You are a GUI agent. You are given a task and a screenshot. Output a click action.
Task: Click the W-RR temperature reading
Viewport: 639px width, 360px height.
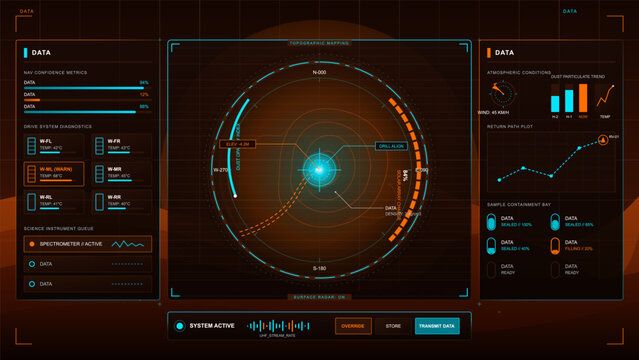point(119,204)
